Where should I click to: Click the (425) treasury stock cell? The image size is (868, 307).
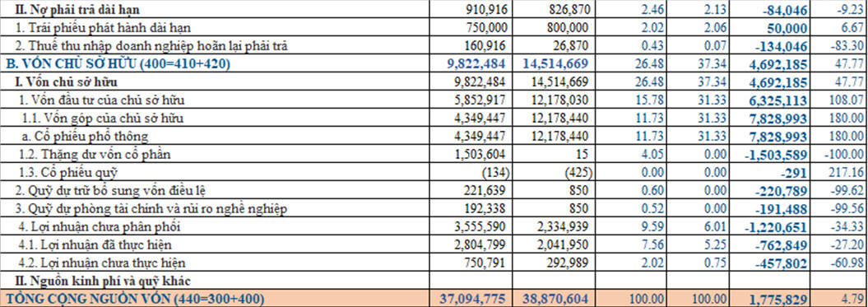point(556,172)
